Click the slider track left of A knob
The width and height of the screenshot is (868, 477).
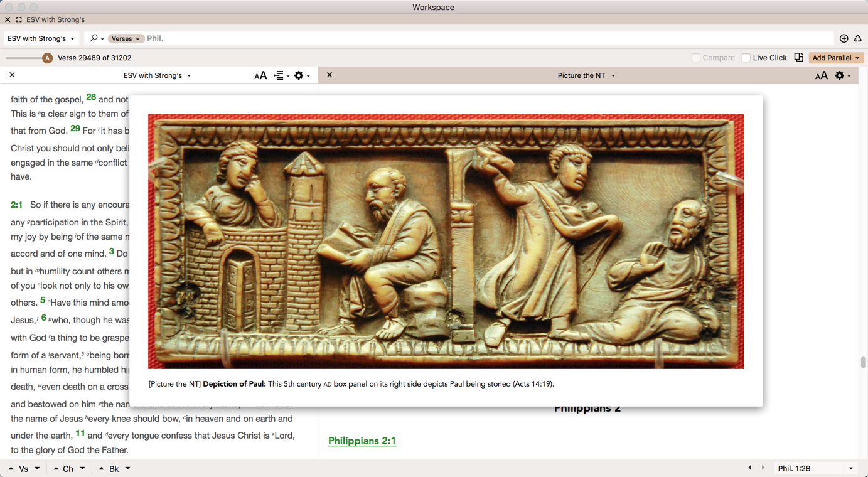pyautogui.click(x=24, y=58)
